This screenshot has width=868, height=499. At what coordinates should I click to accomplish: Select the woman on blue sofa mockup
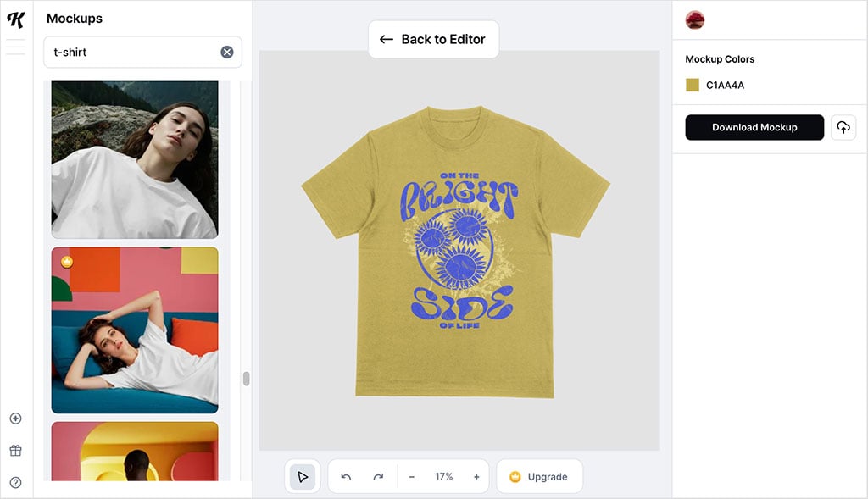pyautogui.click(x=135, y=330)
